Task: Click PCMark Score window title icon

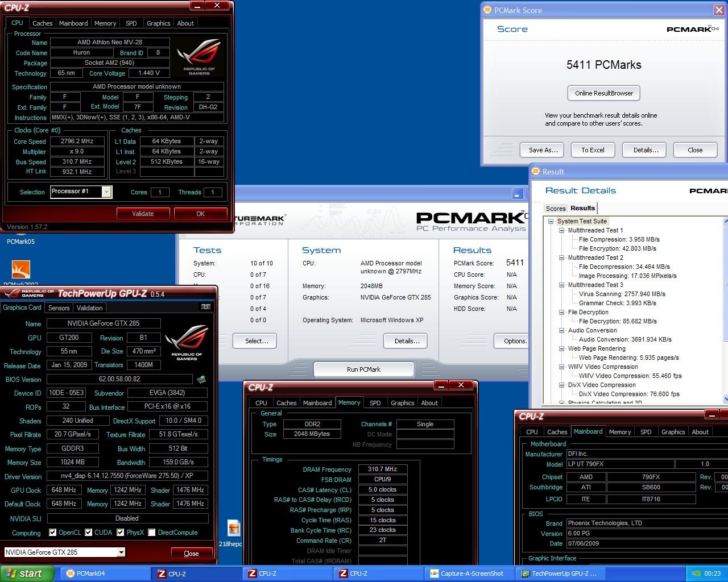Action: click(487, 10)
